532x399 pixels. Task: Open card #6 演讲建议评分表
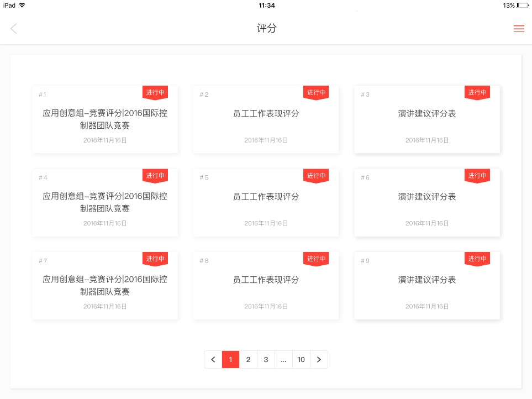click(x=427, y=203)
